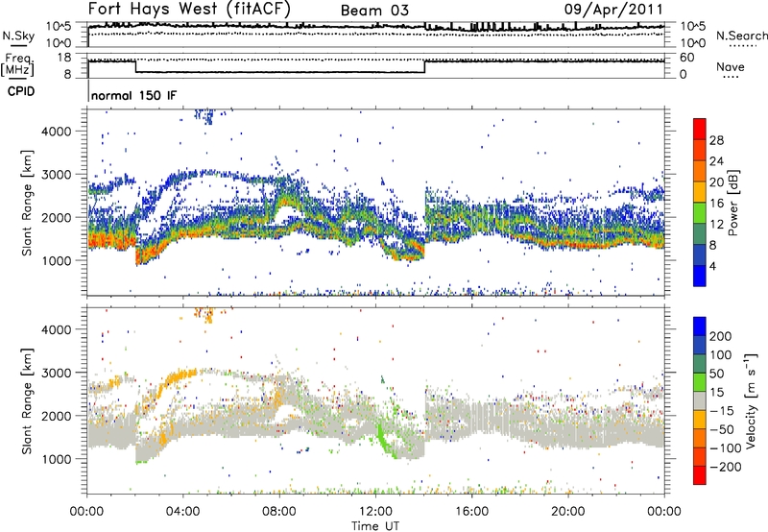The image size is (768, 532).
Task: Click the 'Beam 03' label
Action: coord(374,11)
